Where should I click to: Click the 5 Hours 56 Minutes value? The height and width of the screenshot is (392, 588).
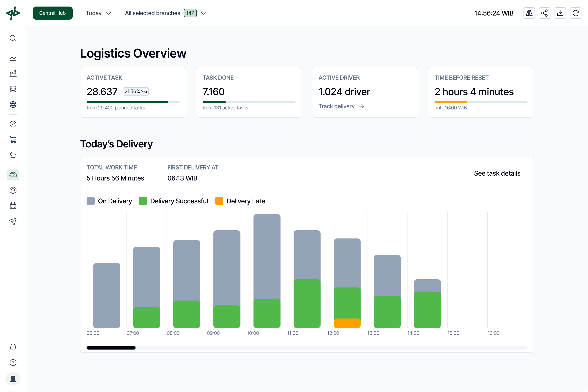click(x=116, y=178)
